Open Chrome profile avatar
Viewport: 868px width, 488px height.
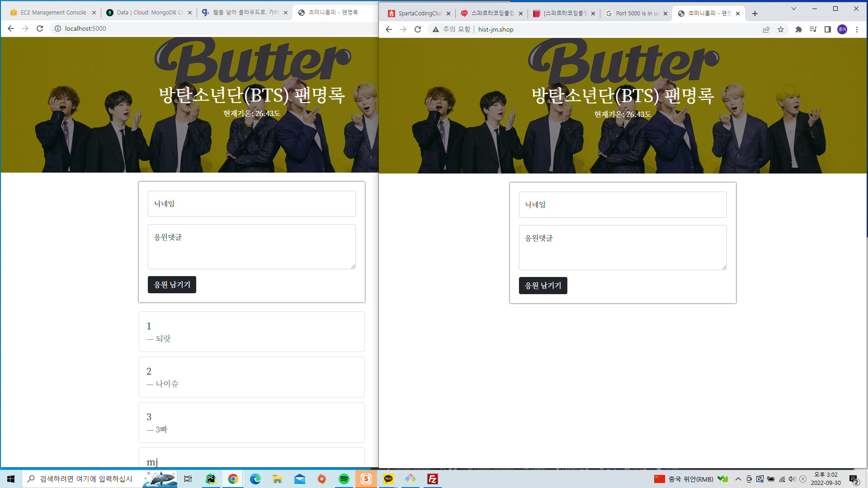(842, 29)
